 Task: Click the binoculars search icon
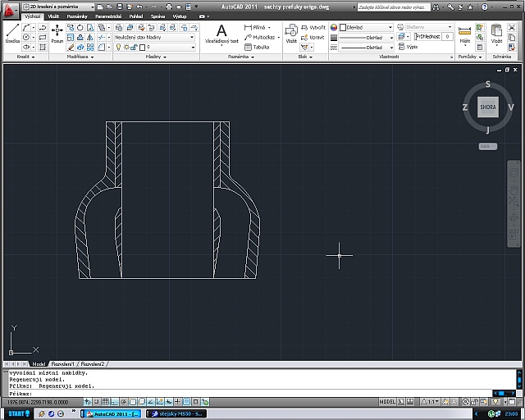pyautogui.click(x=436, y=7)
